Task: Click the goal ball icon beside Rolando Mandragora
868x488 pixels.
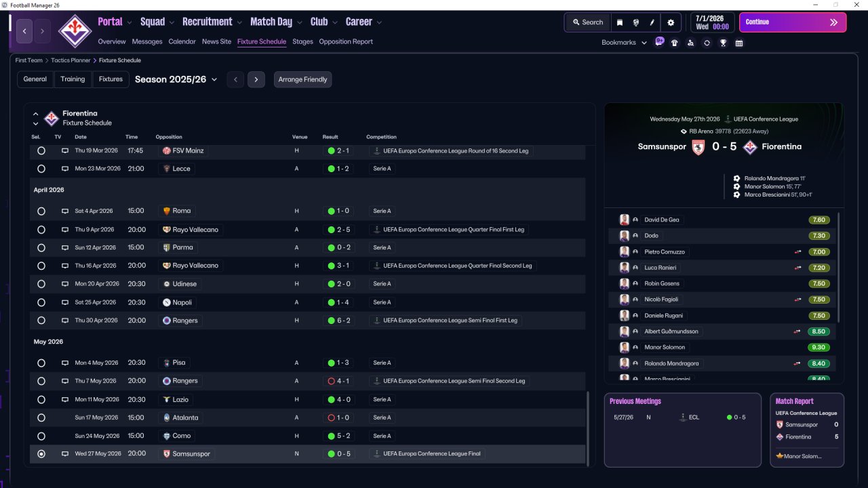Action: coord(737,178)
